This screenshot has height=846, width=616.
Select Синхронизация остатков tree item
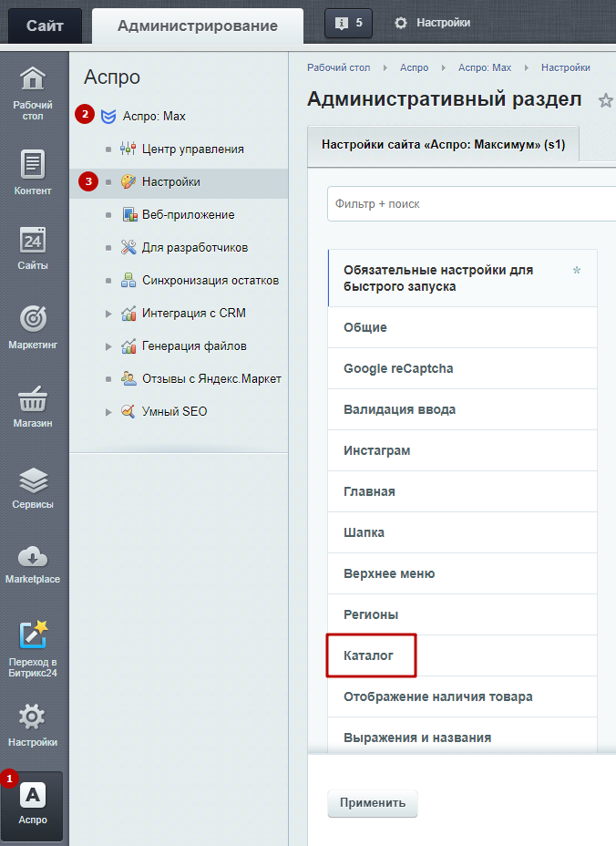click(210, 281)
